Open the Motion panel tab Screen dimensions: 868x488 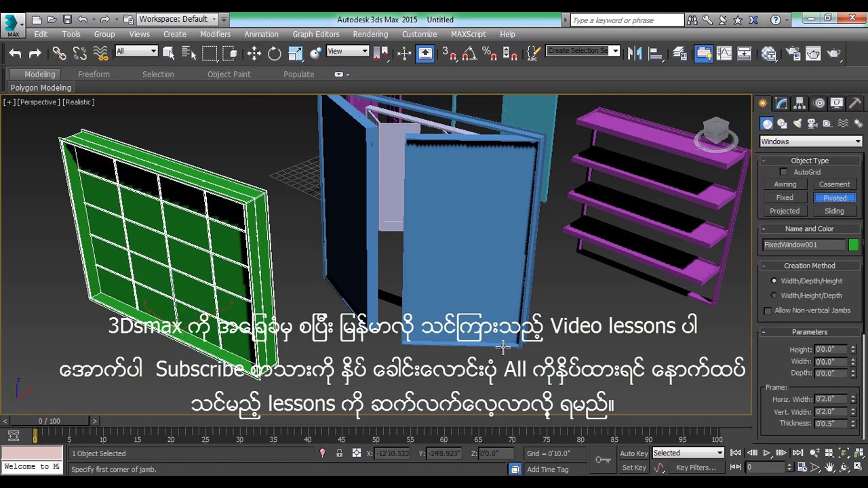click(819, 103)
